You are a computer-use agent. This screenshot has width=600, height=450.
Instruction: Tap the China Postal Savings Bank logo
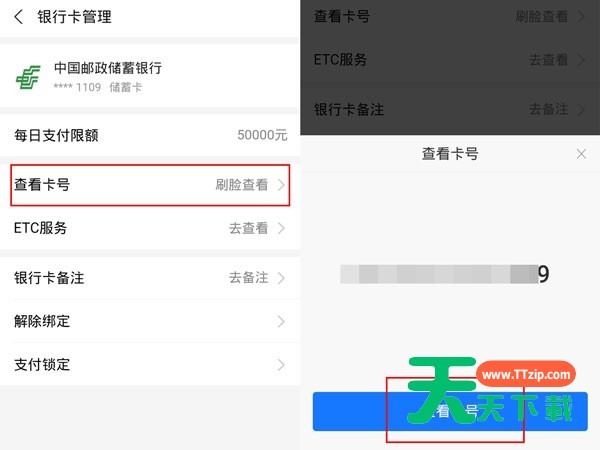point(28,77)
